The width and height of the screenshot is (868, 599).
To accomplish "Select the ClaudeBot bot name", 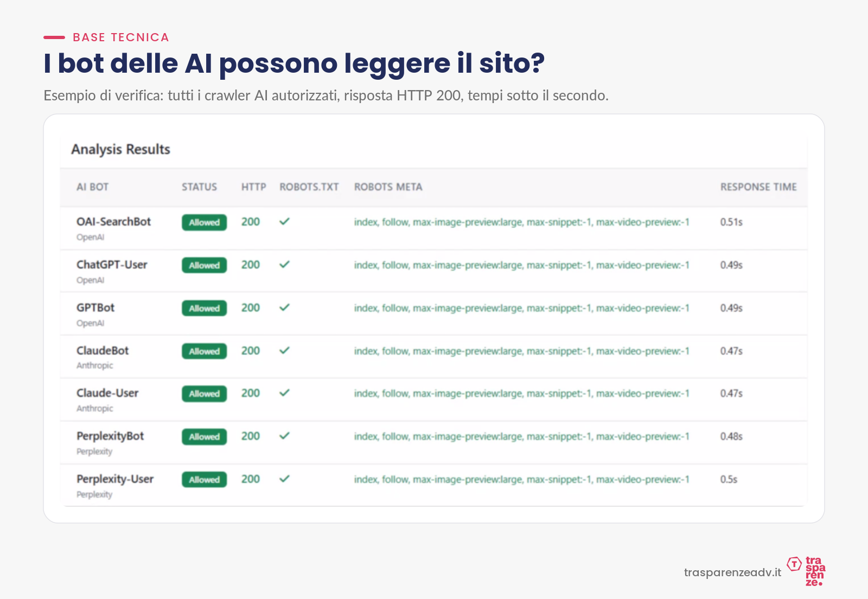I will 103,351.
